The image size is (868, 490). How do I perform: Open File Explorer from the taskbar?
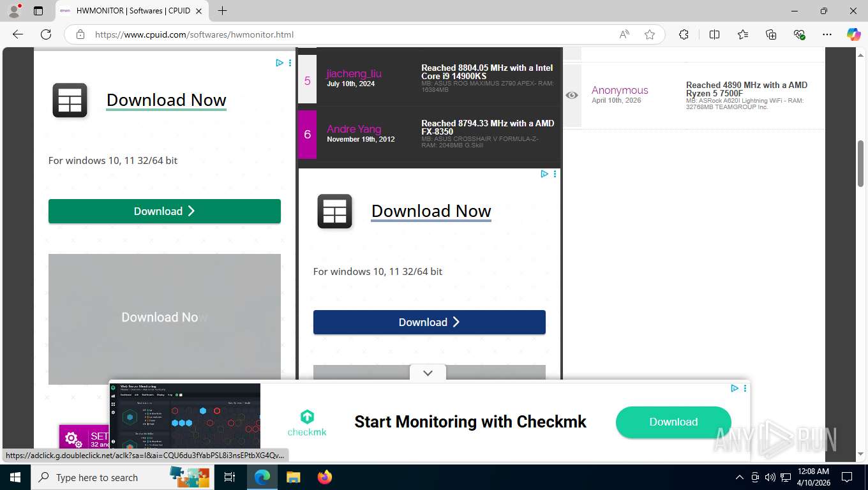(x=293, y=477)
